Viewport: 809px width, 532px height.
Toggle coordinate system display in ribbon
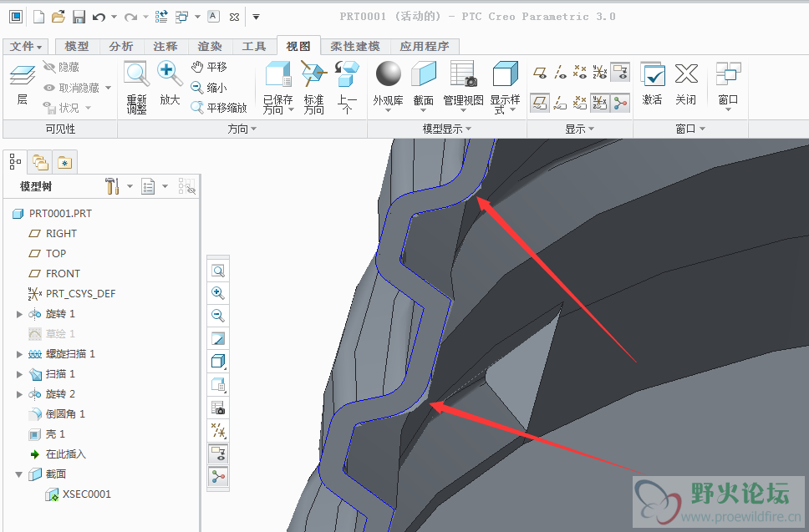(x=599, y=73)
